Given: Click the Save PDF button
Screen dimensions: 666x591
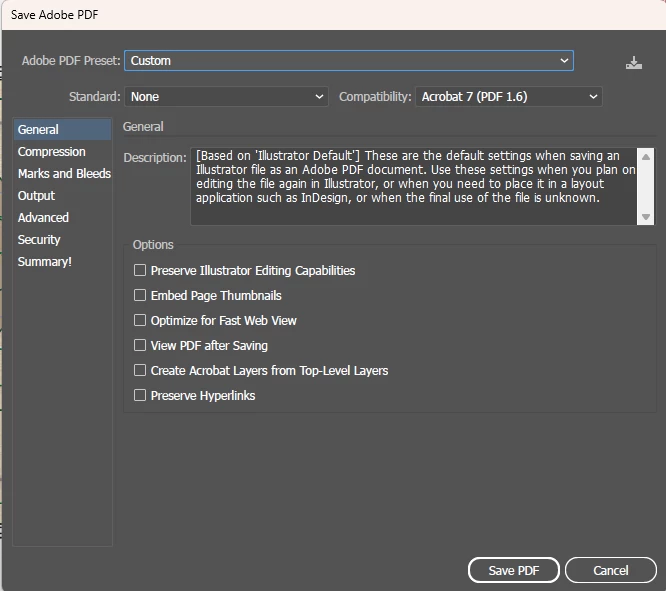Looking at the screenshot, I should 514,570.
